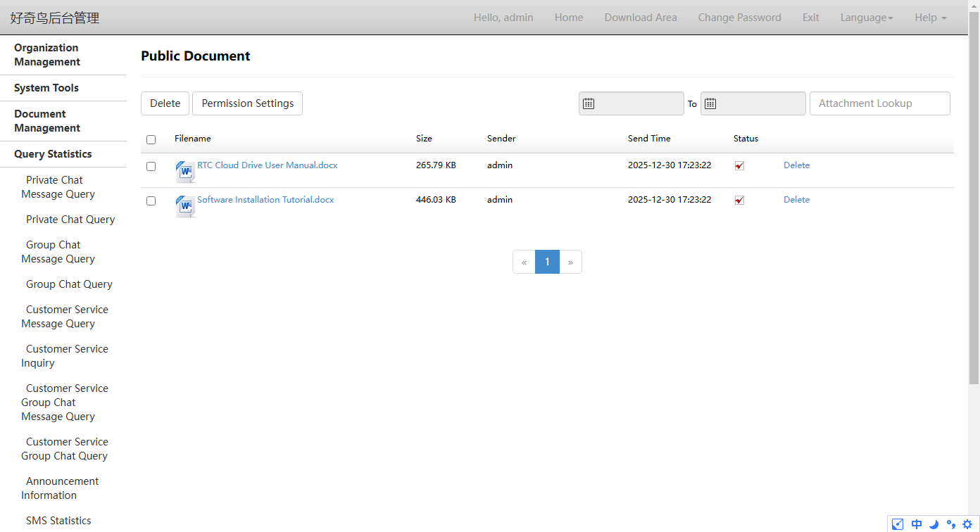Switch the IME Chinese language indicator
The image size is (980, 532).
[x=916, y=524]
